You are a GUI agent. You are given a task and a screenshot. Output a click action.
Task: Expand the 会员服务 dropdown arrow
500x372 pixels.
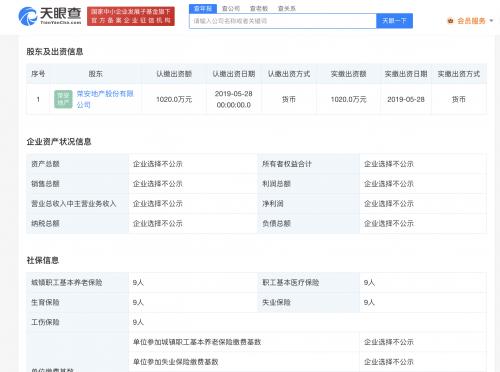click(491, 21)
